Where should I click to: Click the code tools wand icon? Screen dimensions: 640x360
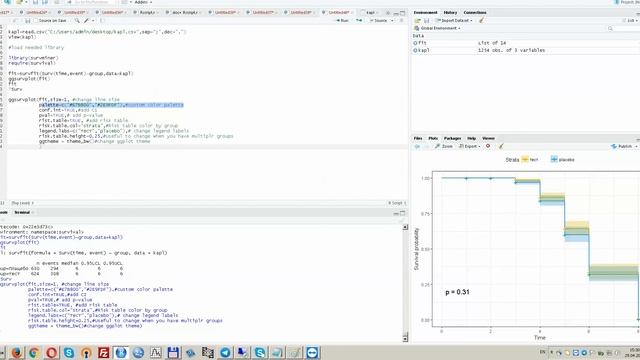pos(87,20)
